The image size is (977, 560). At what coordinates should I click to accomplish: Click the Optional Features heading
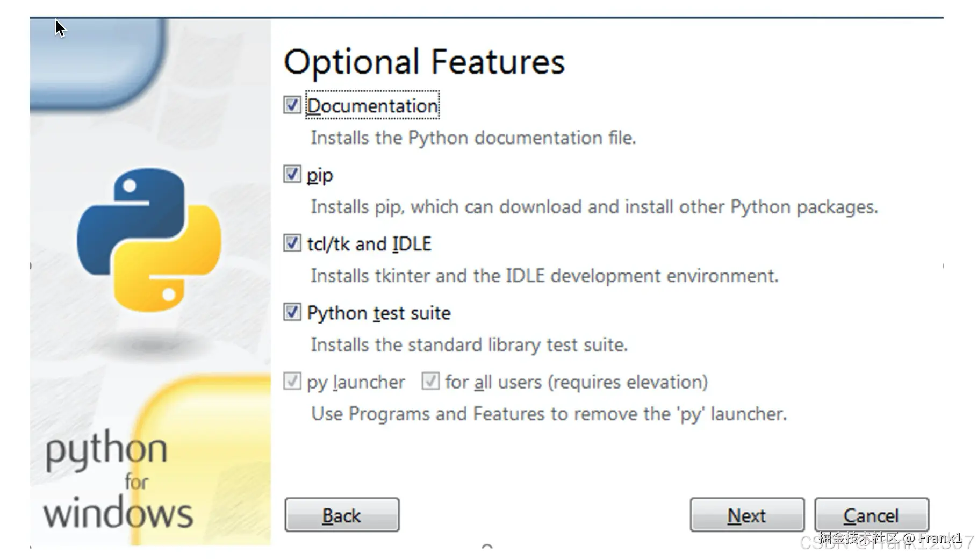[x=424, y=62]
